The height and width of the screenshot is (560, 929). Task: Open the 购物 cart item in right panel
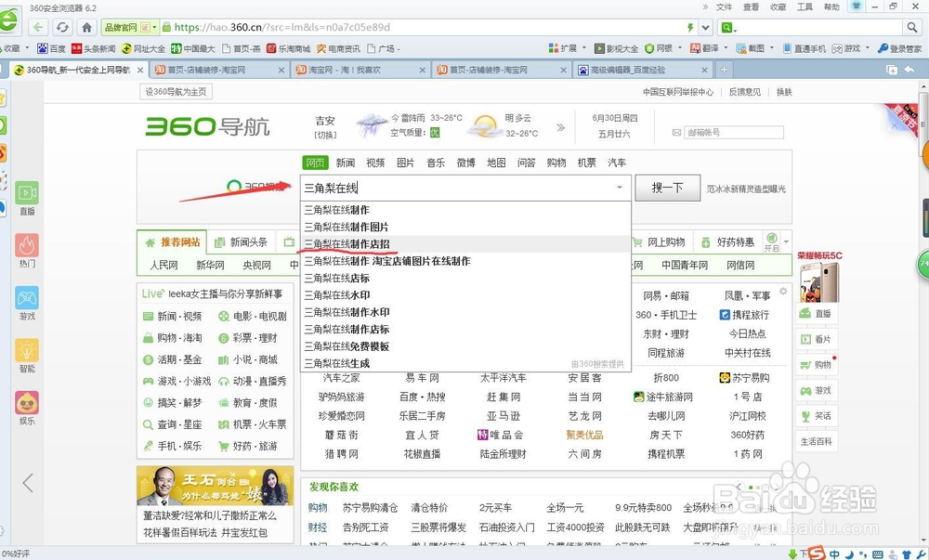pos(817,365)
